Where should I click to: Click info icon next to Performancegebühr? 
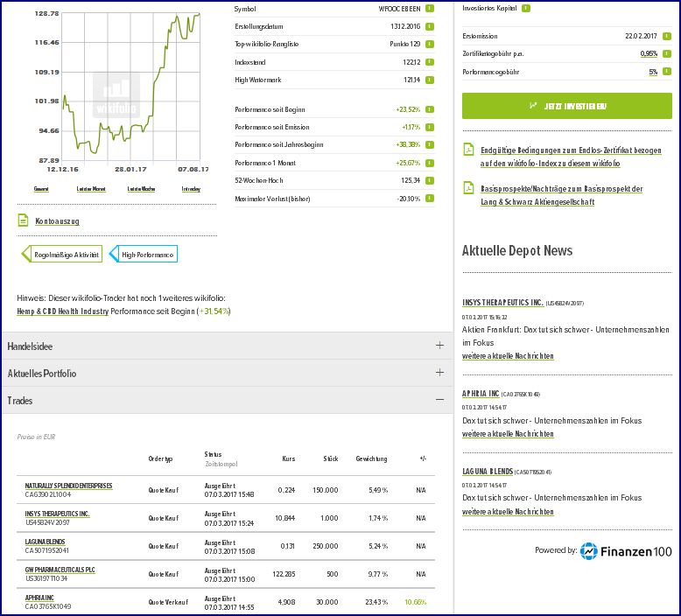pyautogui.click(x=668, y=72)
